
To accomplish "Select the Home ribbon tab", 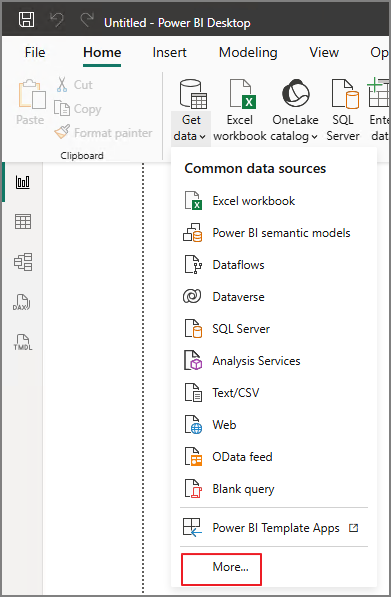I will coord(102,53).
